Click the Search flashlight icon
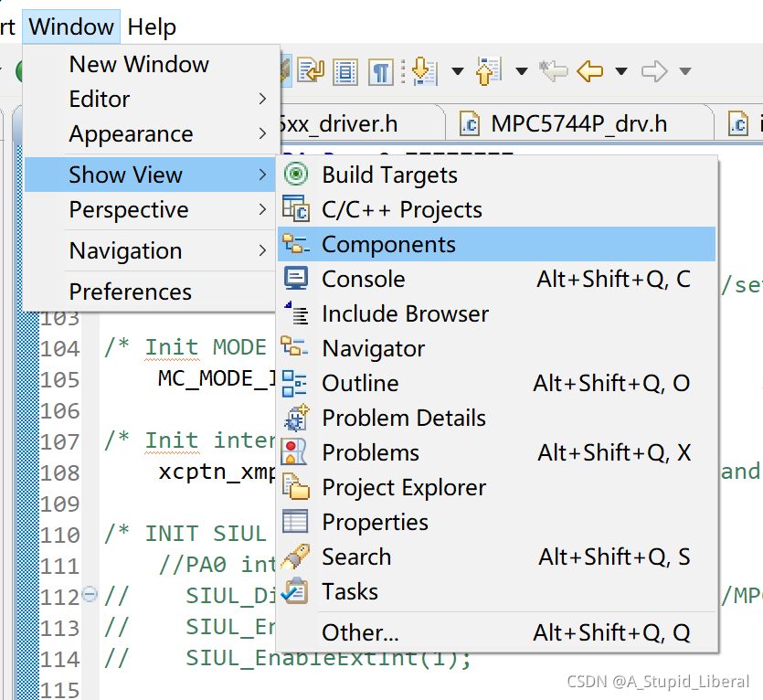Image resolution: width=763 pixels, height=700 pixels. tap(295, 557)
